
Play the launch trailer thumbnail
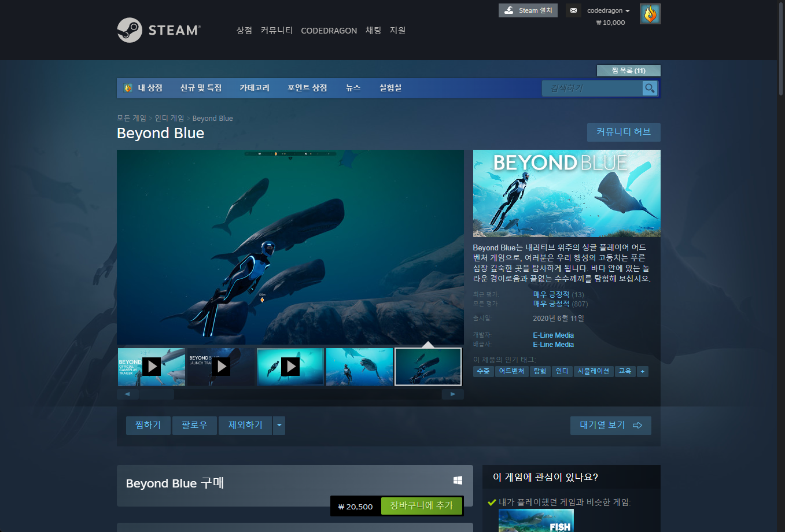tap(221, 367)
